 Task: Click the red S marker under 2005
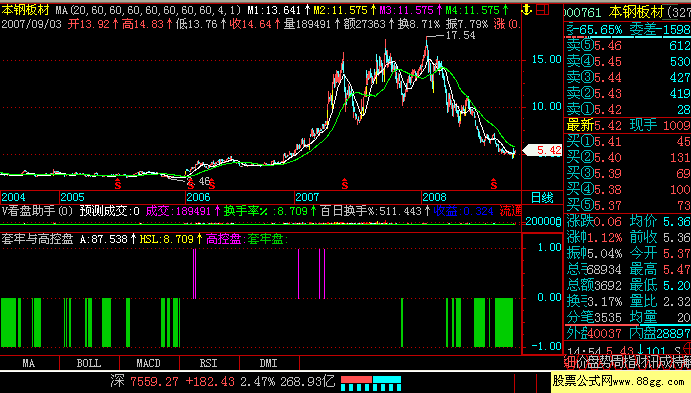coord(117,184)
